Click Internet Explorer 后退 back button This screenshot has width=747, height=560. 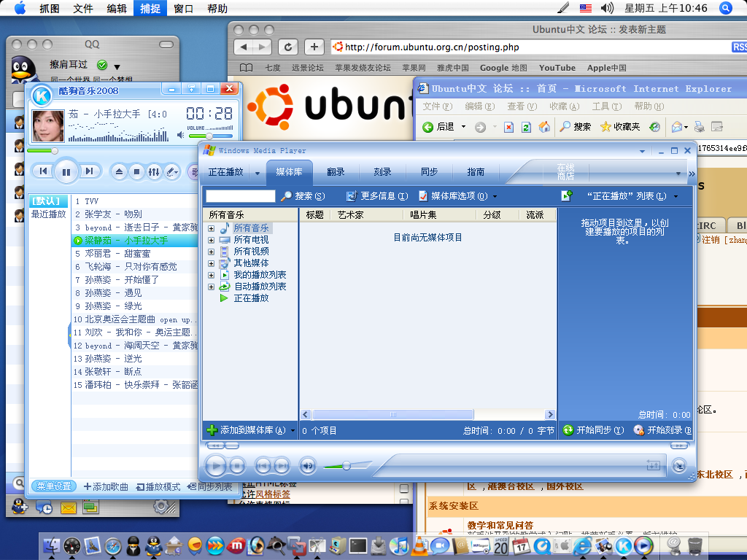point(438,127)
